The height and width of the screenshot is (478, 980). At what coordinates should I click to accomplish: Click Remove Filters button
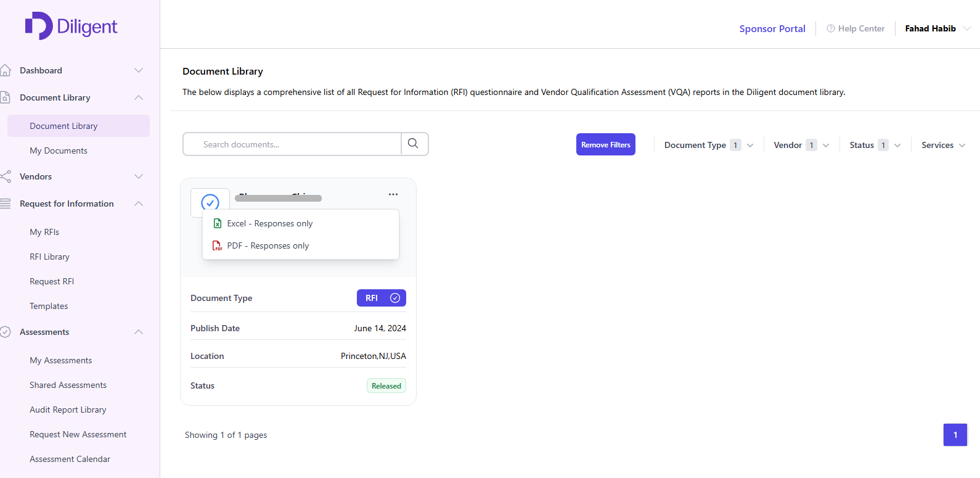(x=606, y=144)
